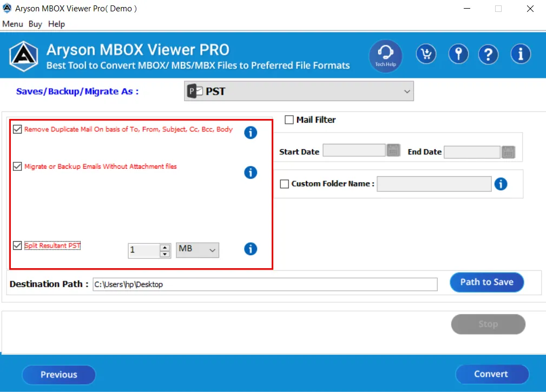The height and width of the screenshot is (392, 546).
Task: Open the Help menu
Action: [x=56, y=24]
